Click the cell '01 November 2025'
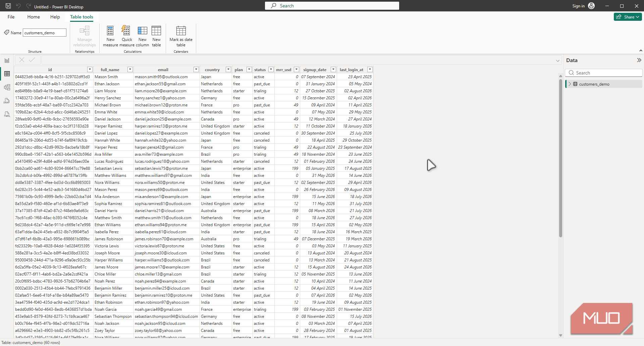The width and height of the screenshot is (644, 346). (x=355, y=309)
